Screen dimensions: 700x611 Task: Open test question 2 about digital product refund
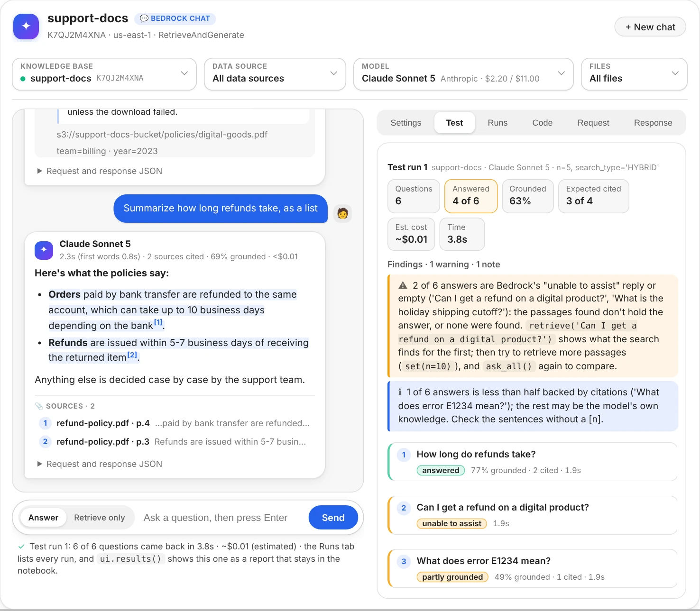click(x=533, y=515)
